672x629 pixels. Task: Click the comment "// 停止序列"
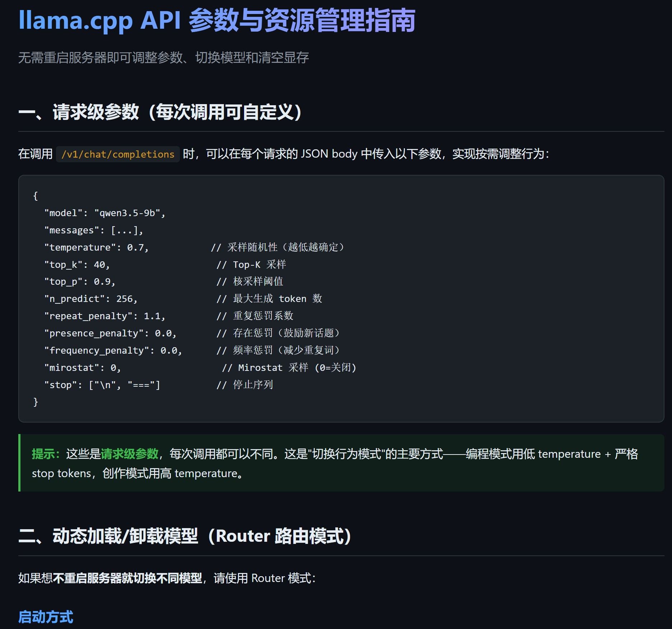tap(245, 385)
